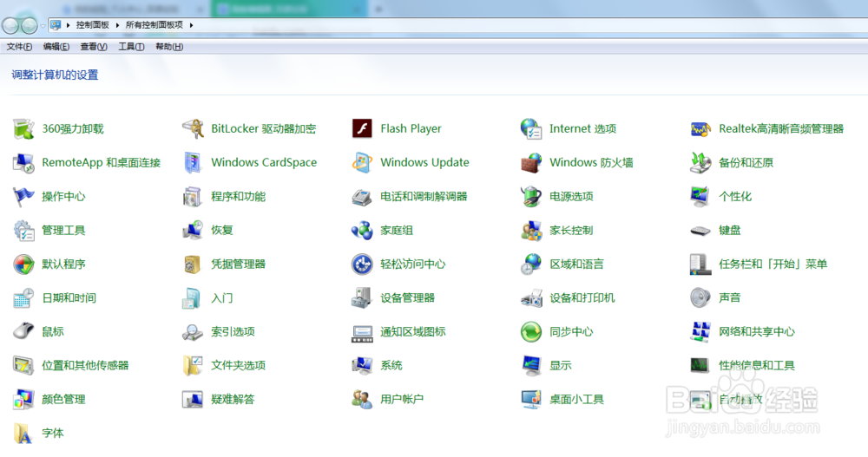Open 区域和语言 globe clock icon
This screenshot has width=868, height=457.
531,264
